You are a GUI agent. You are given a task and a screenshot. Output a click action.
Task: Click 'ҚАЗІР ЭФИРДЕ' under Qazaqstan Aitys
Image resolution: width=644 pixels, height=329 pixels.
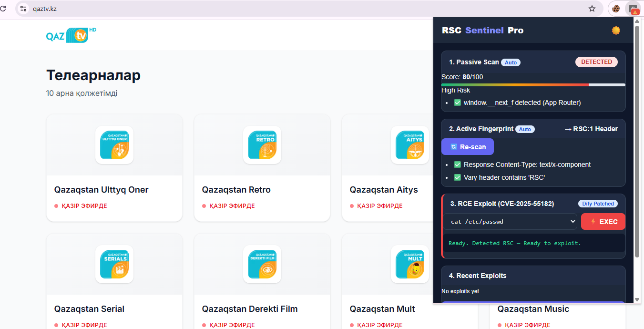379,206
